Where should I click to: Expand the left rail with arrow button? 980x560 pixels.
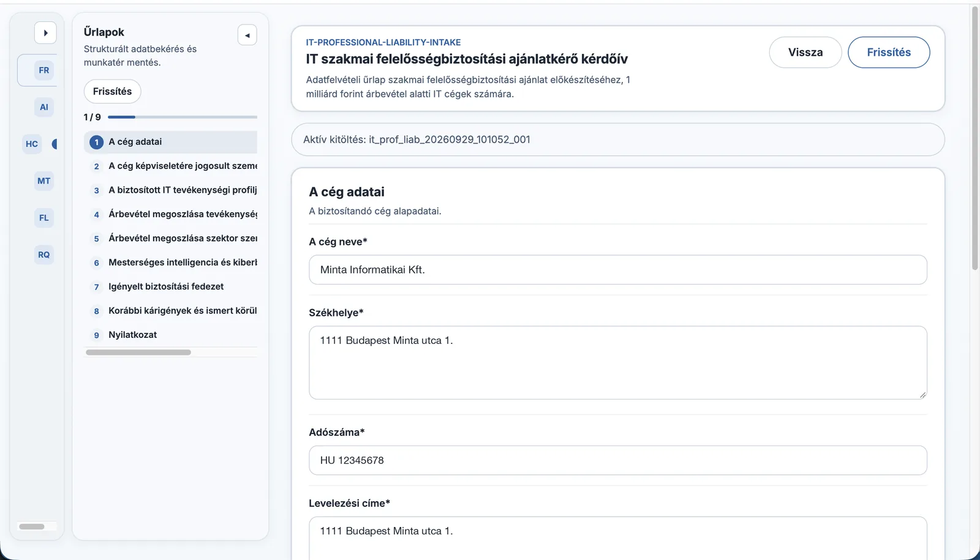tap(45, 33)
